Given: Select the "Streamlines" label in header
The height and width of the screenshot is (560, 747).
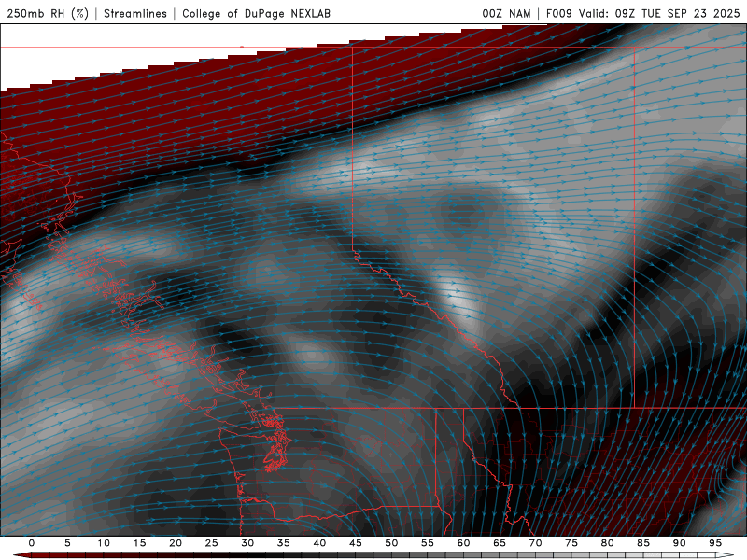Looking at the screenshot, I should [135, 13].
